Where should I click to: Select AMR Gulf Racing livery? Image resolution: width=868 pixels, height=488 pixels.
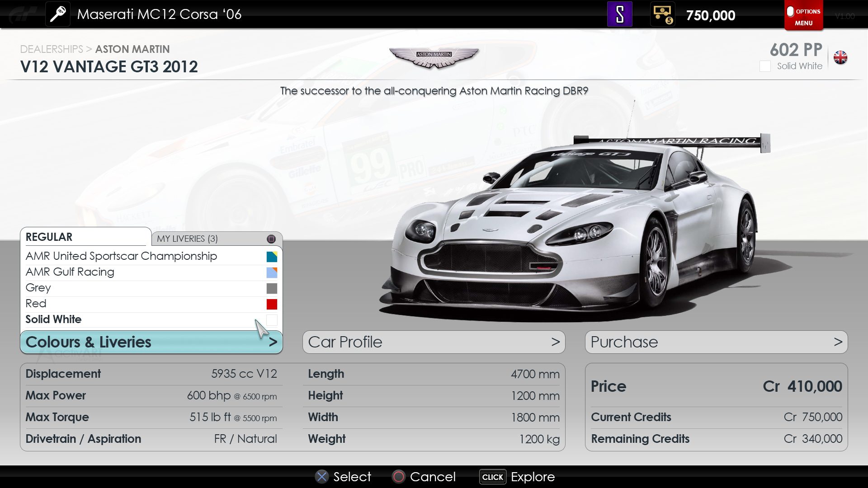point(70,272)
